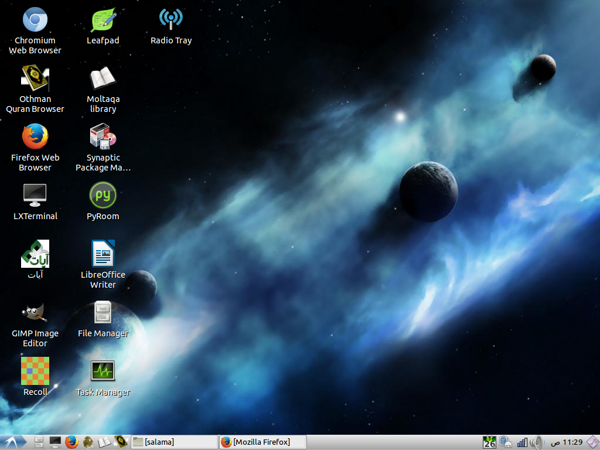The width and height of the screenshot is (600, 450).
Task: Click the file manager launcher in the panel
Action: [x=39, y=442]
